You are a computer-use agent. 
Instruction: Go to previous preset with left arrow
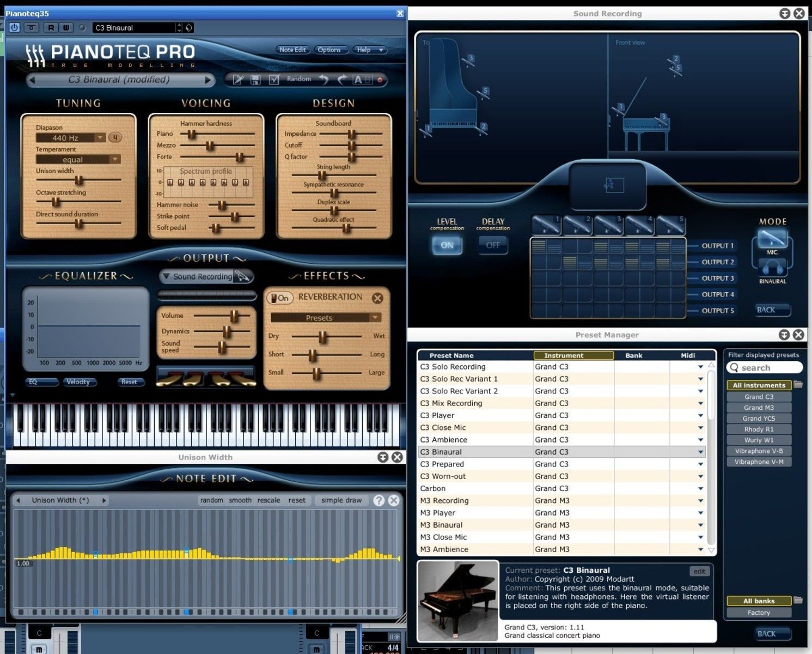(x=32, y=80)
